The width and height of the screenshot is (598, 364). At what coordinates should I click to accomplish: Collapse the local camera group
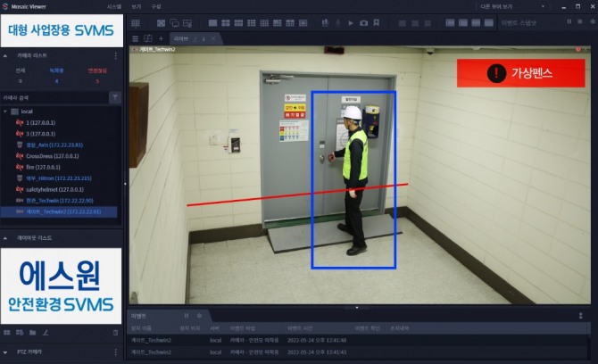coord(5,112)
